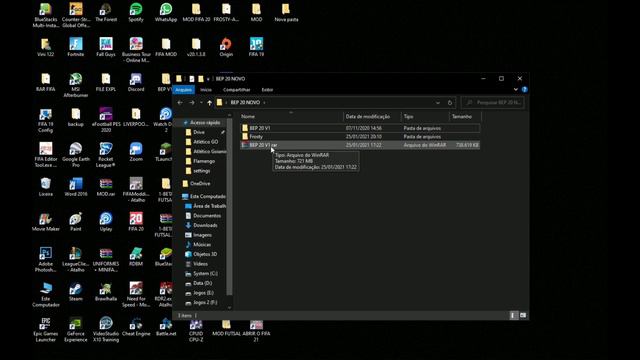Select the Rocket League desktop icon
640x360 pixels.
106,155
